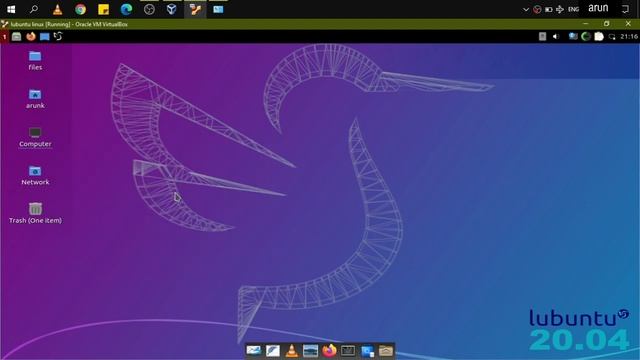Open the last blue window taskbar icon
This screenshot has height=360, width=640.
click(x=218, y=9)
